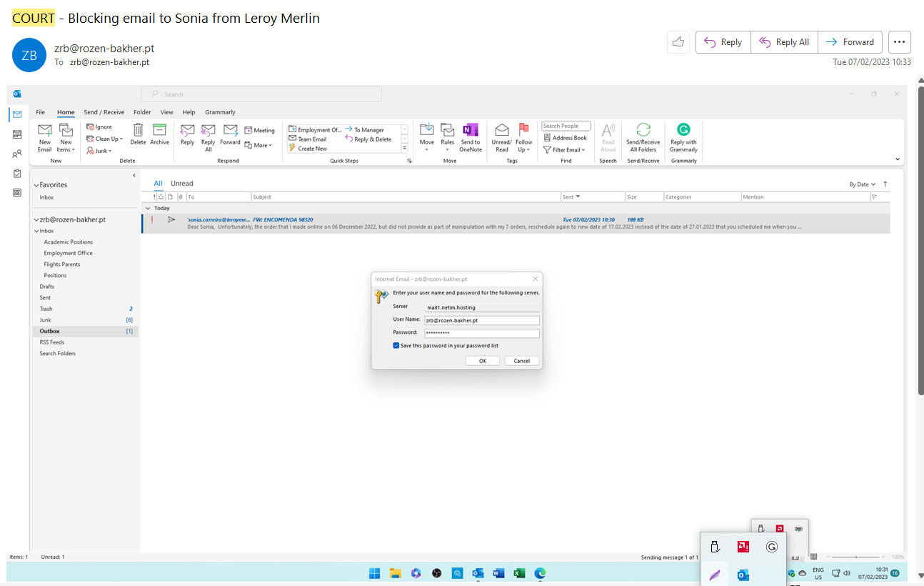Click the New Email ribbon icon

click(x=45, y=137)
